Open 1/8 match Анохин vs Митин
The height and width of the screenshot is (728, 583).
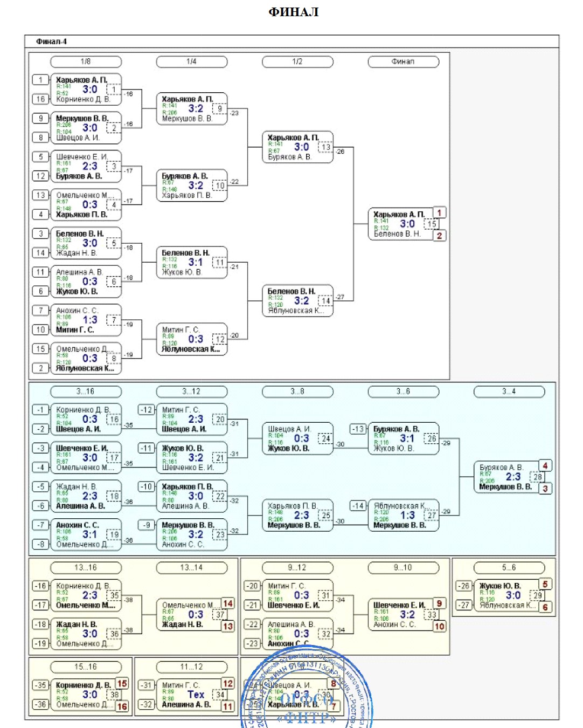tap(86, 320)
